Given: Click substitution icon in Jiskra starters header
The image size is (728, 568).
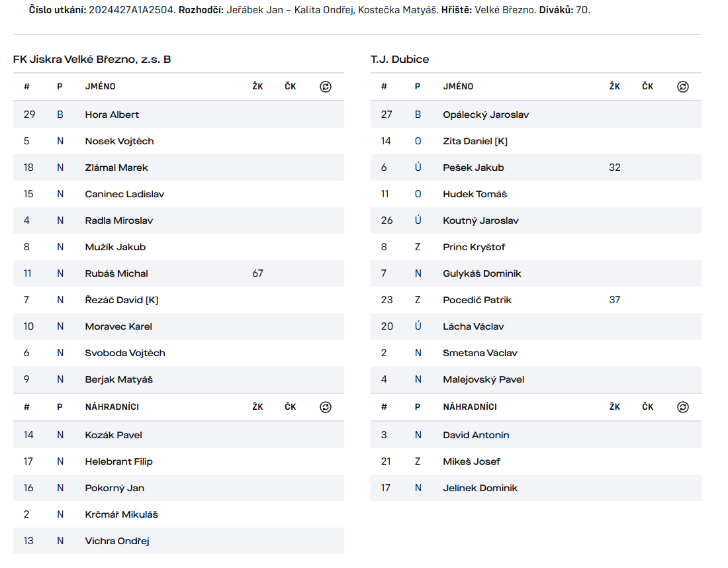Looking at the screenshot, I should (325, 87).
